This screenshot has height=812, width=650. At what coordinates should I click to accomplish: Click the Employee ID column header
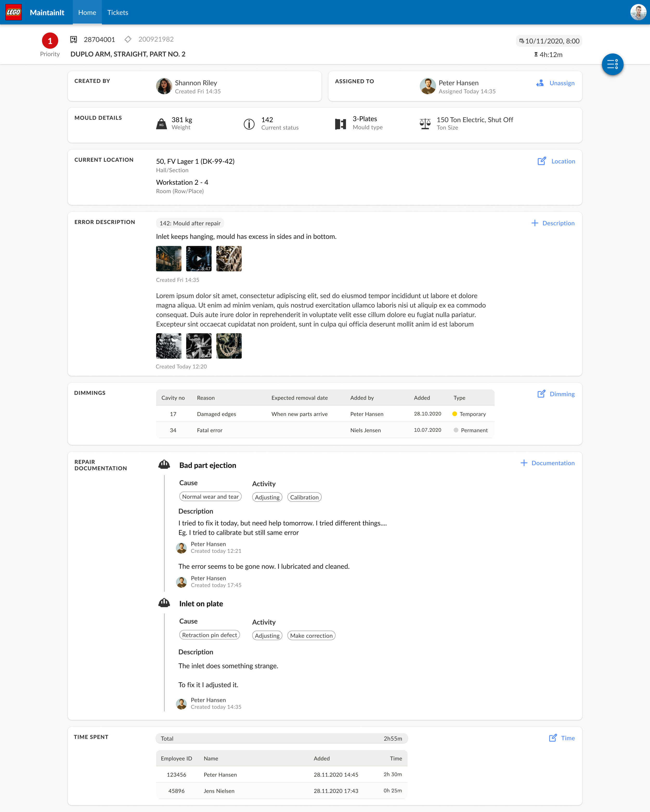pos(176,758)
